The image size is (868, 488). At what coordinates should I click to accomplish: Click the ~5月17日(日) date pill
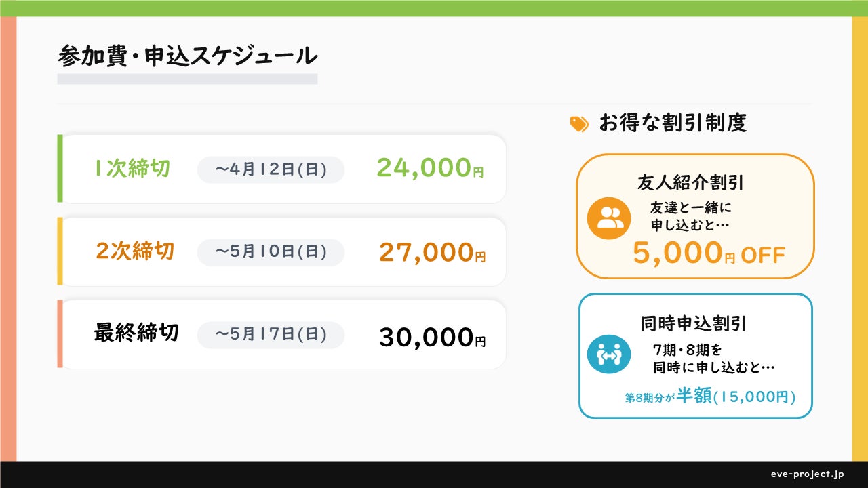coord(271,335)
